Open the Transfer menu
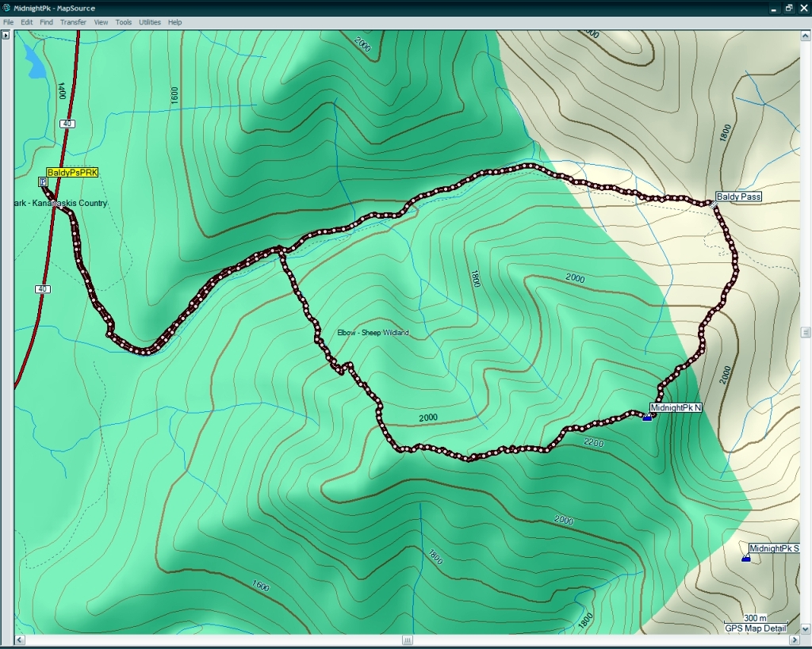This screenshot has height=649, width=812. click(x=73, y=22)
